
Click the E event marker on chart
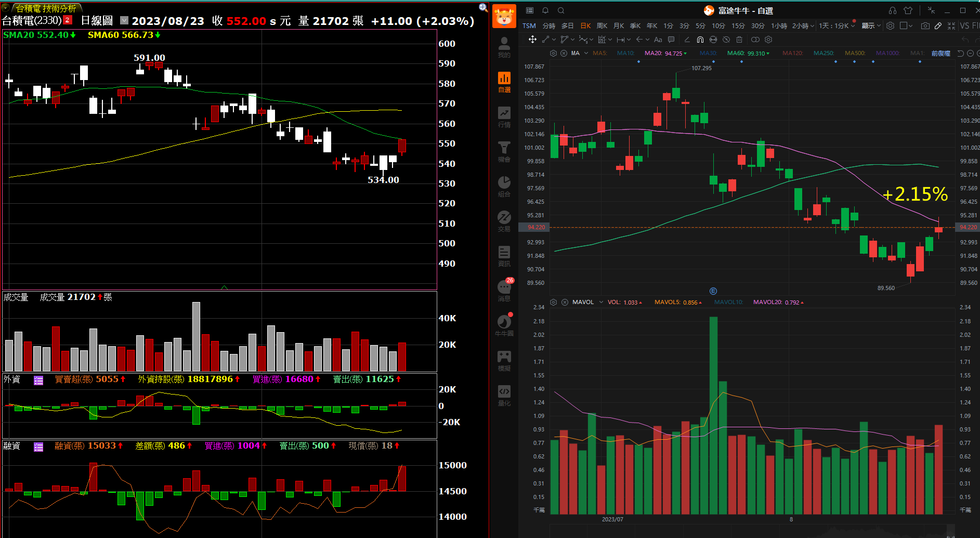coord(713,291)
